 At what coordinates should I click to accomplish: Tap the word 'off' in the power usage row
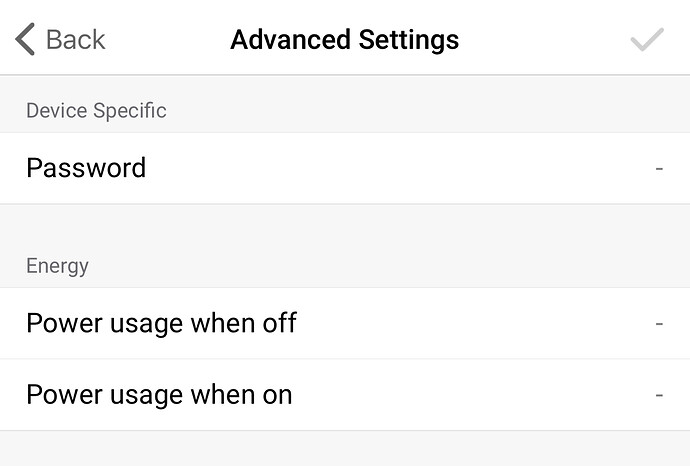point(279,323)
